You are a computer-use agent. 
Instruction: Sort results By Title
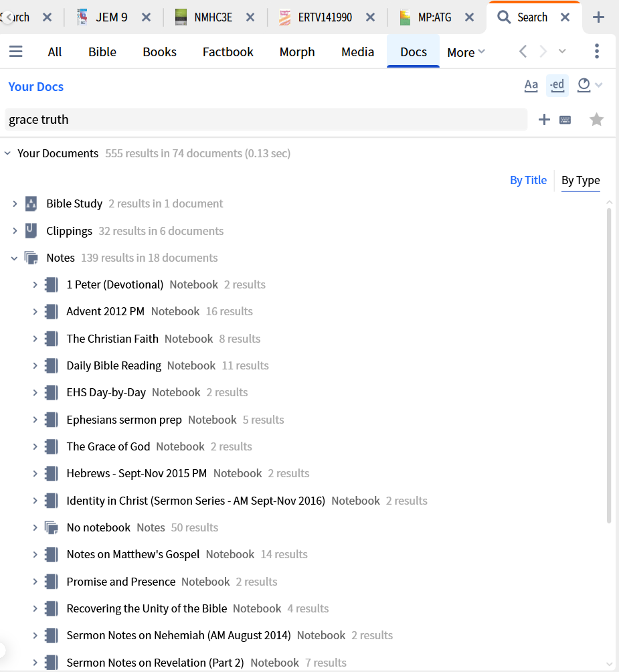point(528,180)
